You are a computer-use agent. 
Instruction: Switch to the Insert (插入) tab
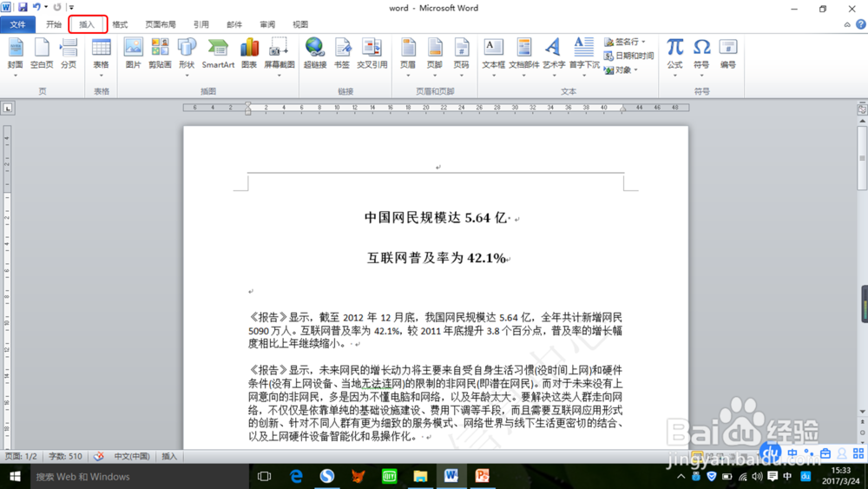(x=88, y=24)
